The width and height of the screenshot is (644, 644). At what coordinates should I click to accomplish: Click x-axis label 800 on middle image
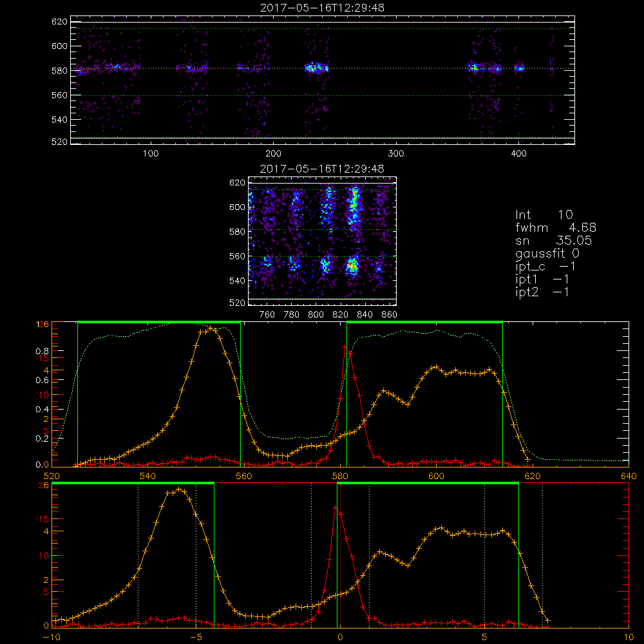point(316,315)
